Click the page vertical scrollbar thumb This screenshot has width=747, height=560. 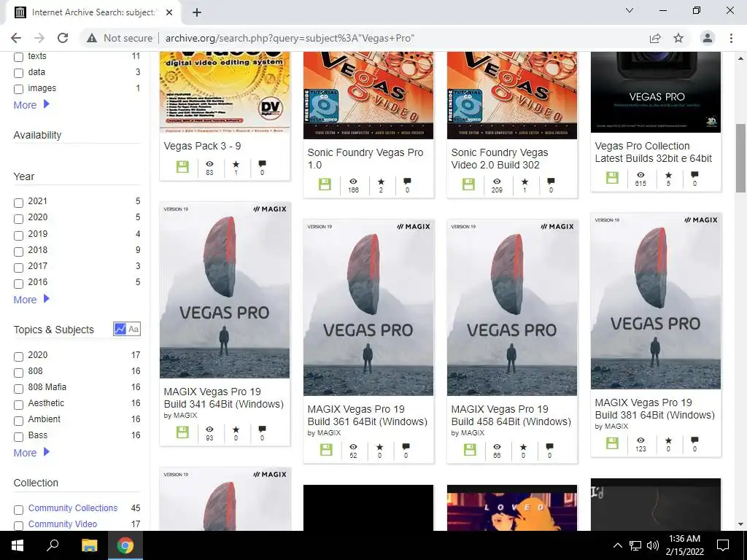(740, 157)
